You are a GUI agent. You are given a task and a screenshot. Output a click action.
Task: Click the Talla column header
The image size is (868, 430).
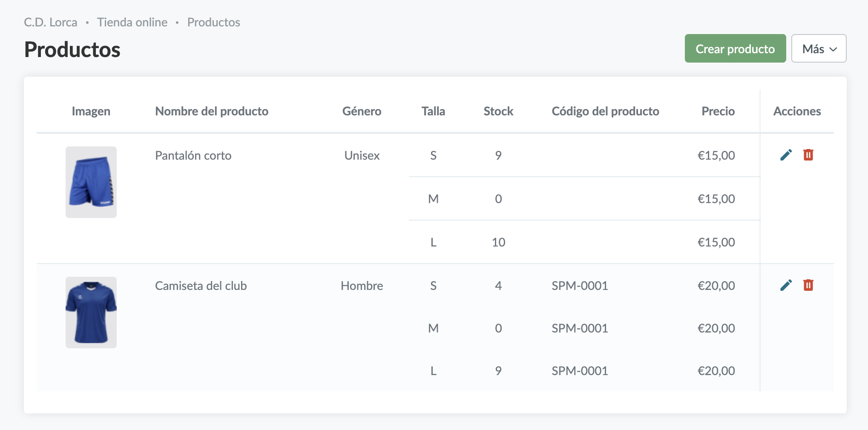[433, 111]
